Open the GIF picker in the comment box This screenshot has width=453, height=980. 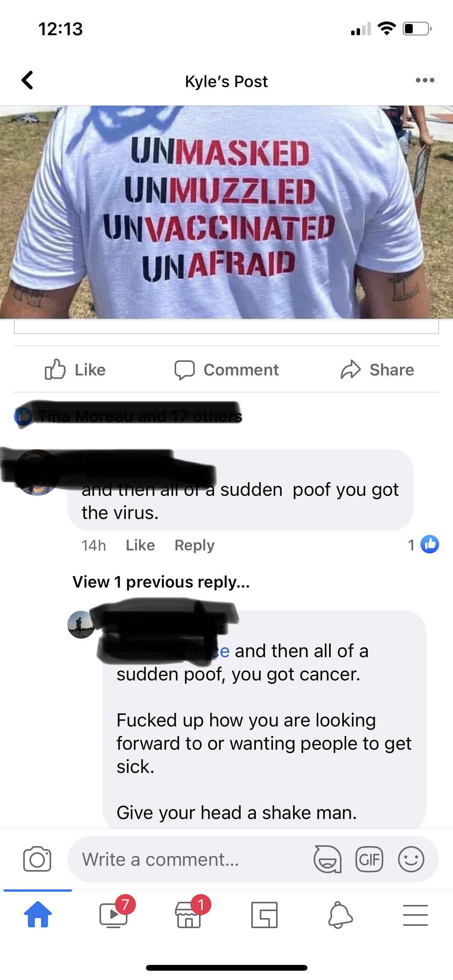pos(369,859)
